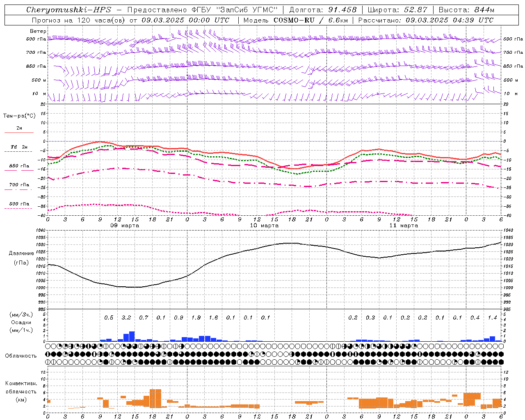
Task: Select the Td 2м dew point legend entry
Action: pos(19,147)
